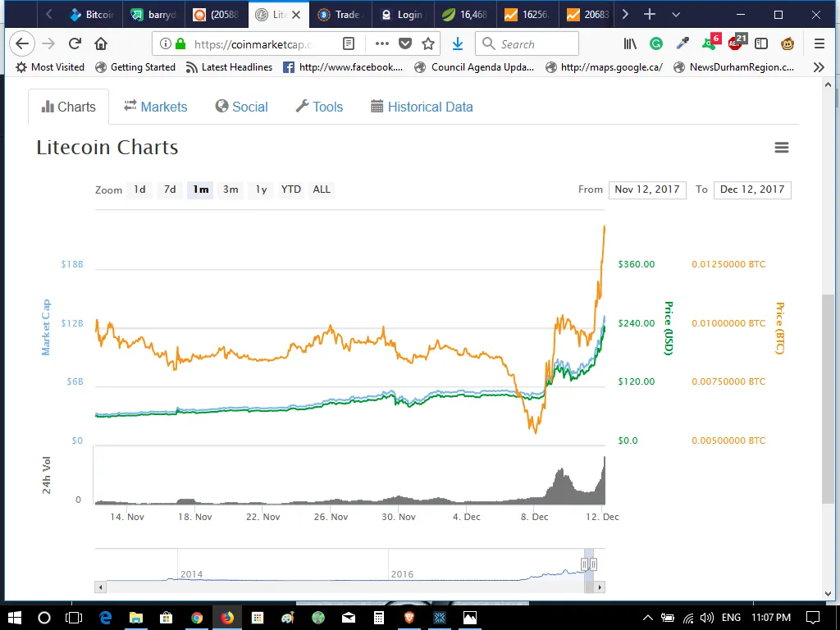
Task: Set chart zoom to 1d
Action: (139, 189)
